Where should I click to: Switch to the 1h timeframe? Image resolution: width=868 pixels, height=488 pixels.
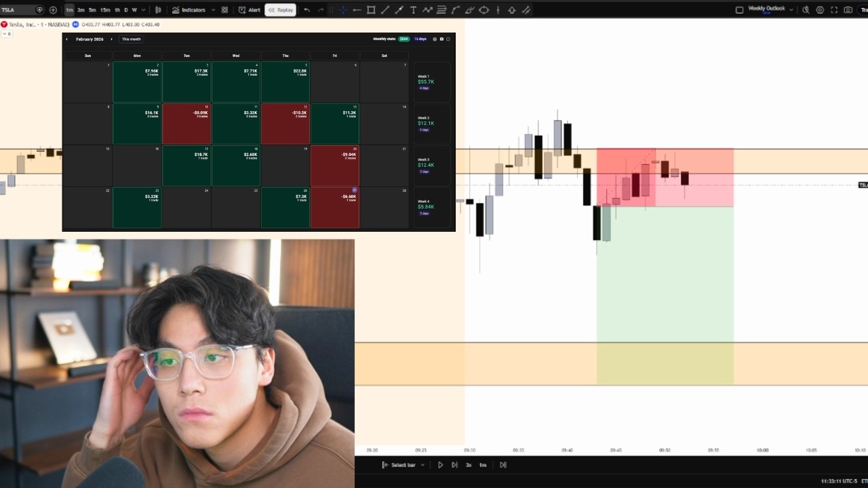click(x=117, y=10)
